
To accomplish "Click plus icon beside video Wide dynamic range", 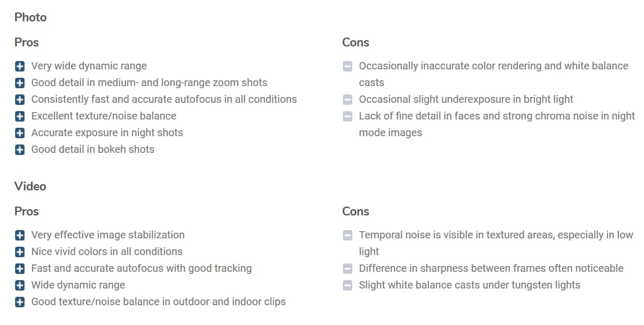I will (20, 285).
